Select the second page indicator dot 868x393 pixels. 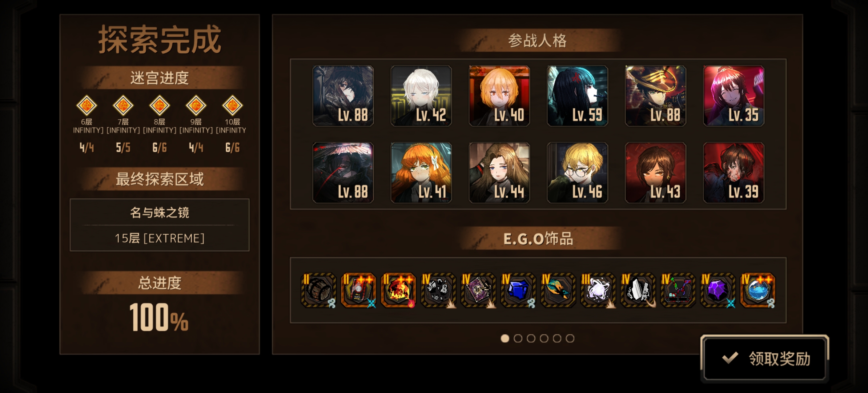[x=518, y=338]
